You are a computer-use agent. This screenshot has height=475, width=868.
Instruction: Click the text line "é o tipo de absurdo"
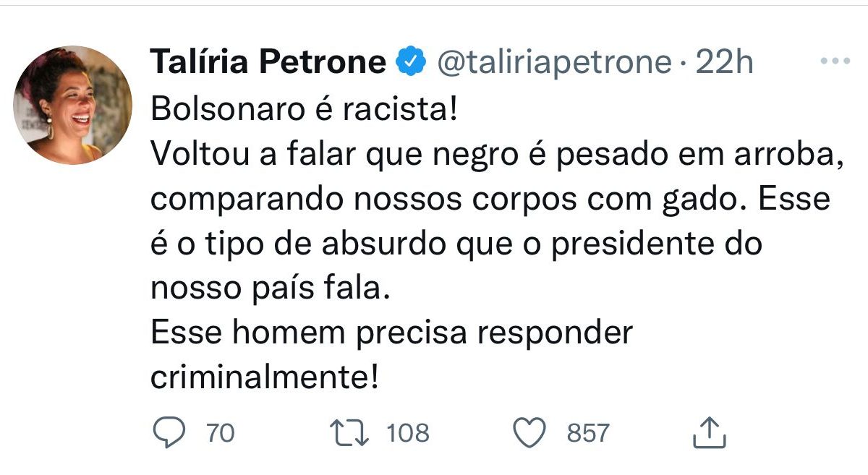pos(456,244)
